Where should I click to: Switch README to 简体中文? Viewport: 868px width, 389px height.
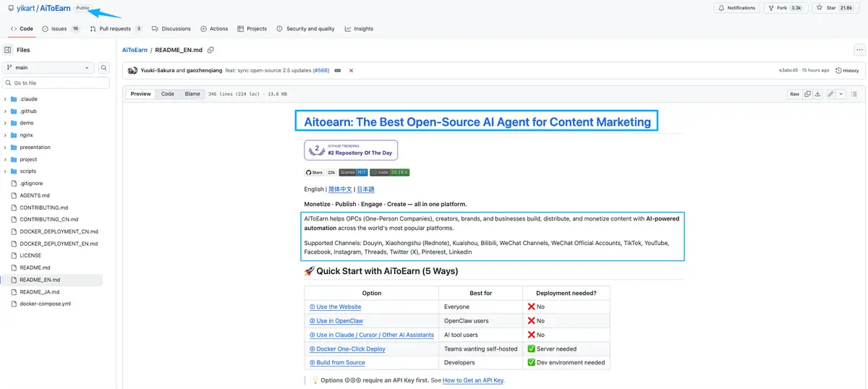coord(340,189)
